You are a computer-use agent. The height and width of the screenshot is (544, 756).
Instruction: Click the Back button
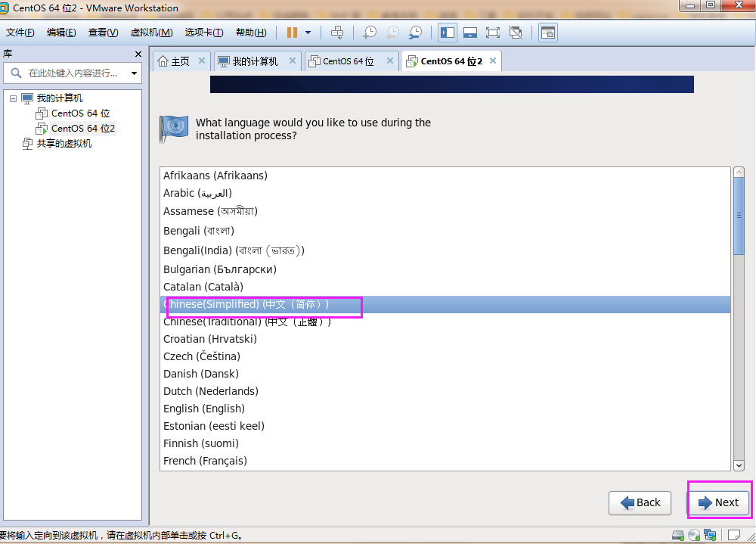coord(640,503)
